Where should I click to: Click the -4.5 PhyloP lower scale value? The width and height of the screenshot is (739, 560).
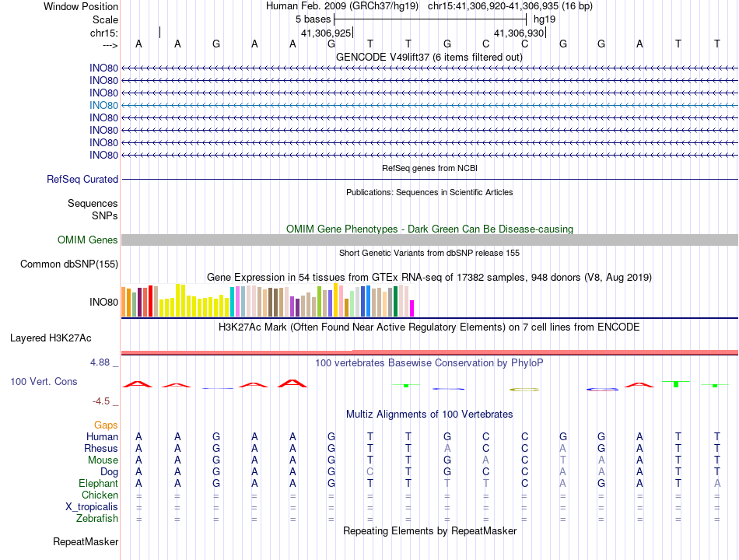(x=101, y=401)
